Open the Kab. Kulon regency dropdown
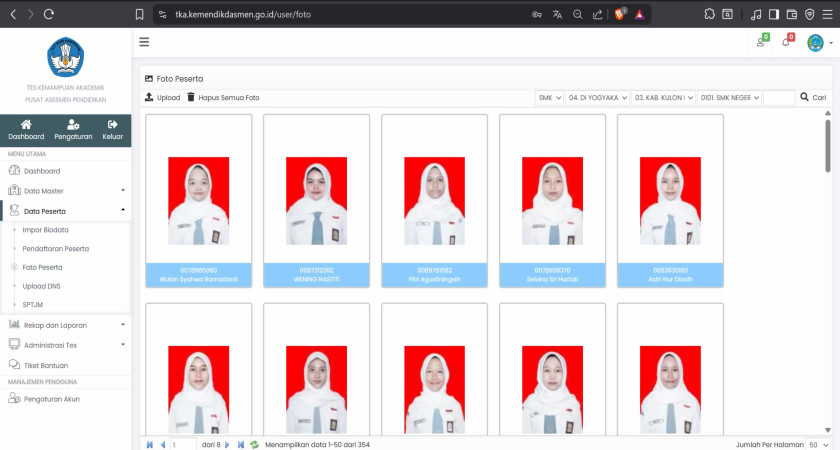 coord(663,98)
